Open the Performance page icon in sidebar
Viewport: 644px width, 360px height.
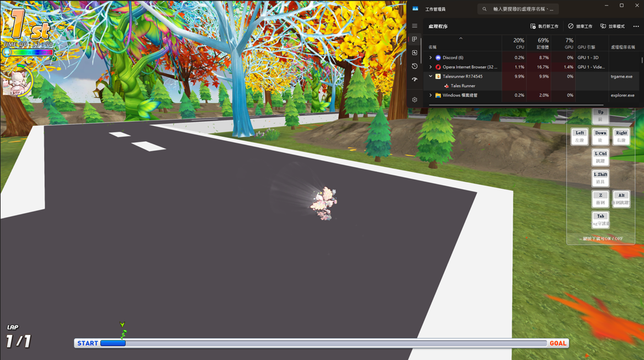414,52
